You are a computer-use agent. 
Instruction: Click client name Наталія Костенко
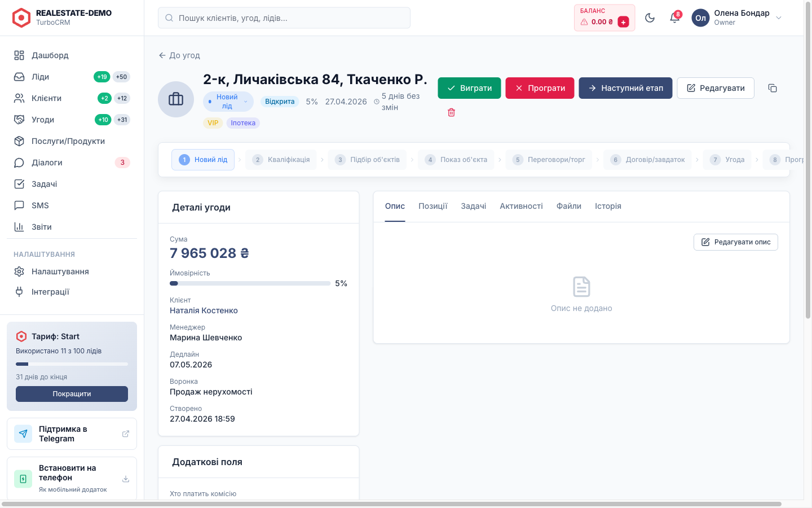(x=204, y=310)
